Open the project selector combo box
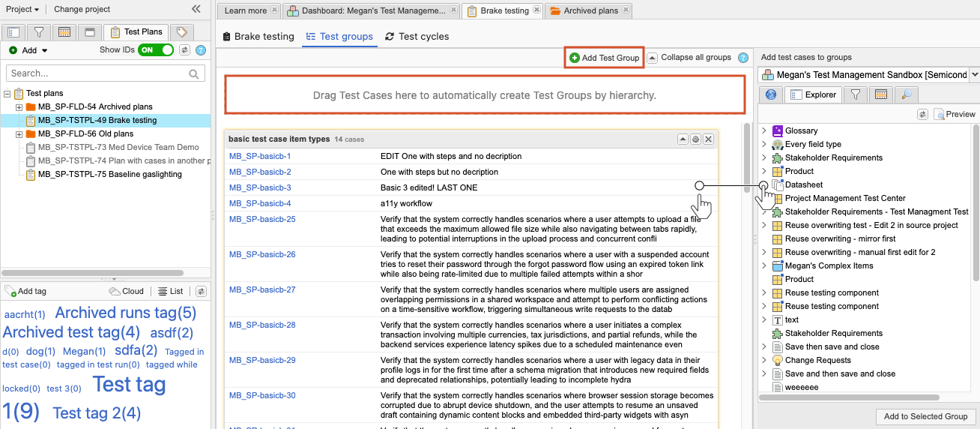 click(x=869, y=75)
